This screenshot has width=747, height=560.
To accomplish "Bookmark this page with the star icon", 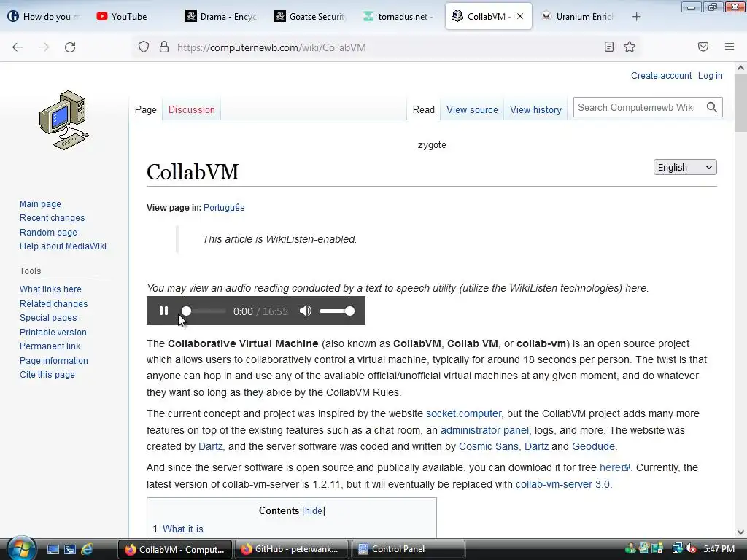I will [630, 47].
